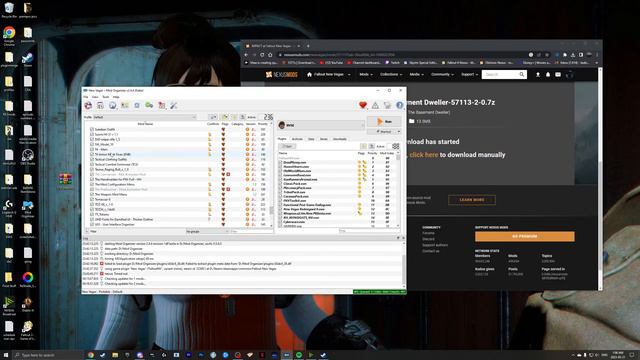Click the mail envelope icon on Nexus Mods
This screenshot has height=360, width=640.
click(x=558, y=75)
